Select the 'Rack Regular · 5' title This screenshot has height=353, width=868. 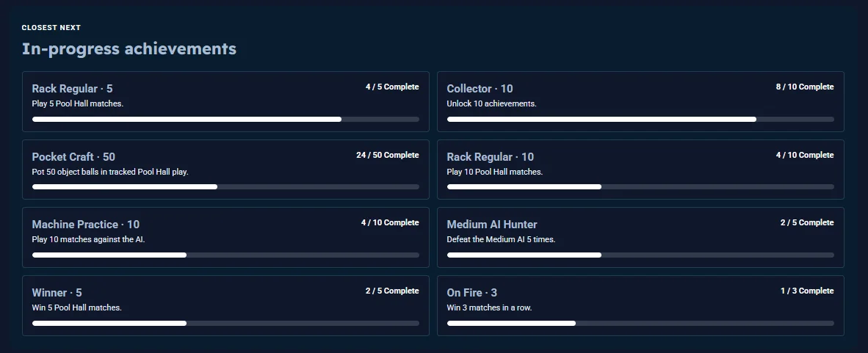coord(72,89)
